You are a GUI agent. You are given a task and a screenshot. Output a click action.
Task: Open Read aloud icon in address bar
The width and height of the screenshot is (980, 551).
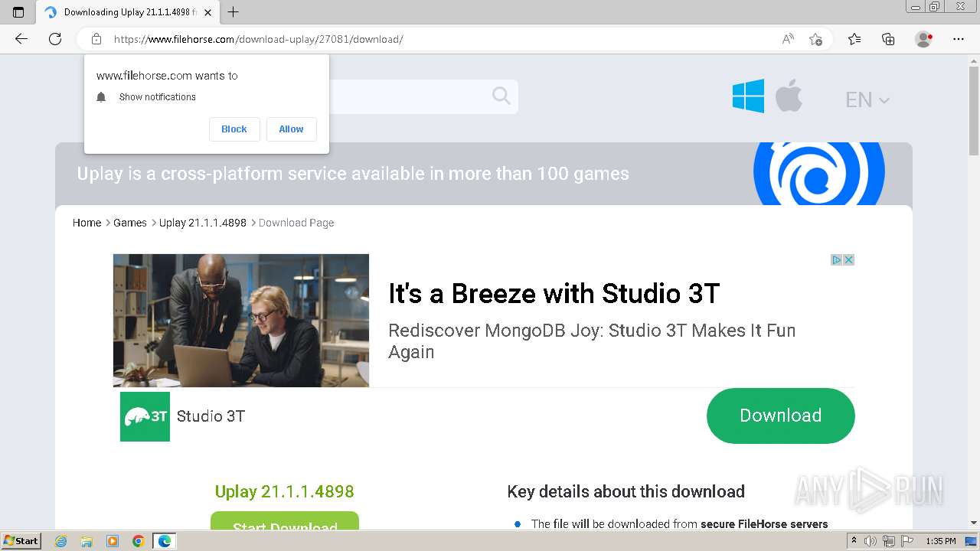(x=788, y=39)
